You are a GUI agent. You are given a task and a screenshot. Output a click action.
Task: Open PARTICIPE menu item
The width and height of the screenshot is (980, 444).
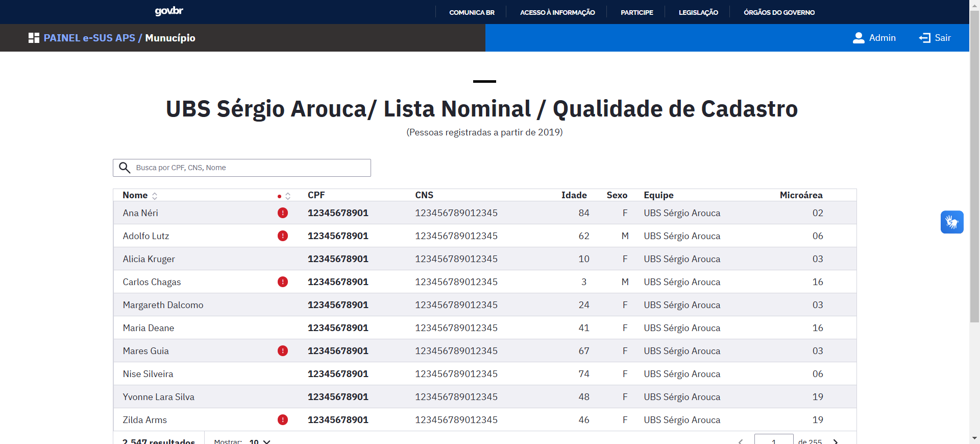tap(636, 12)
